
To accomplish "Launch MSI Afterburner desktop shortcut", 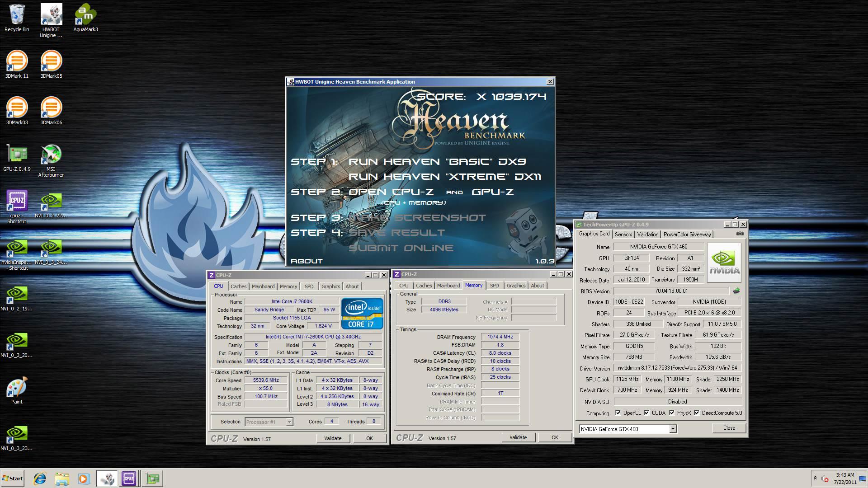I will click(x=51, y=160).
